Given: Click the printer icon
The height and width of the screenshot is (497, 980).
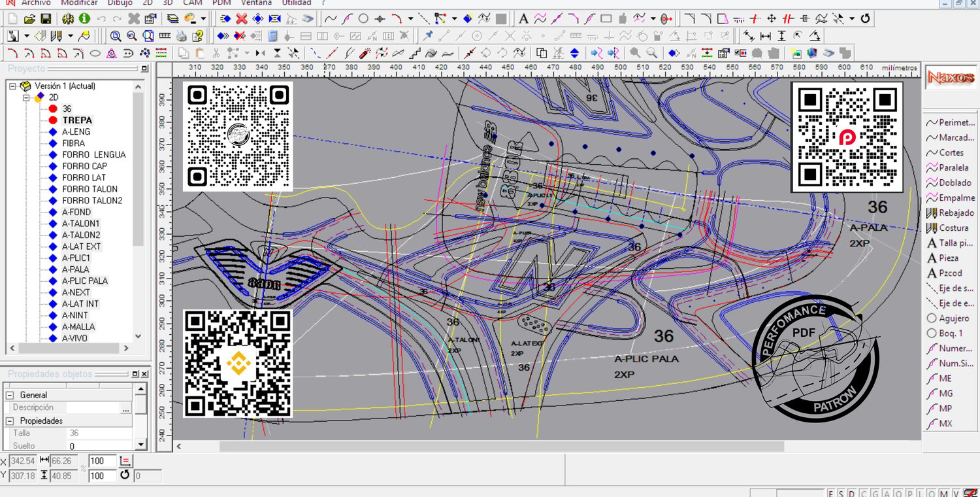Looking at the screenshot, I should coord(182,35).
